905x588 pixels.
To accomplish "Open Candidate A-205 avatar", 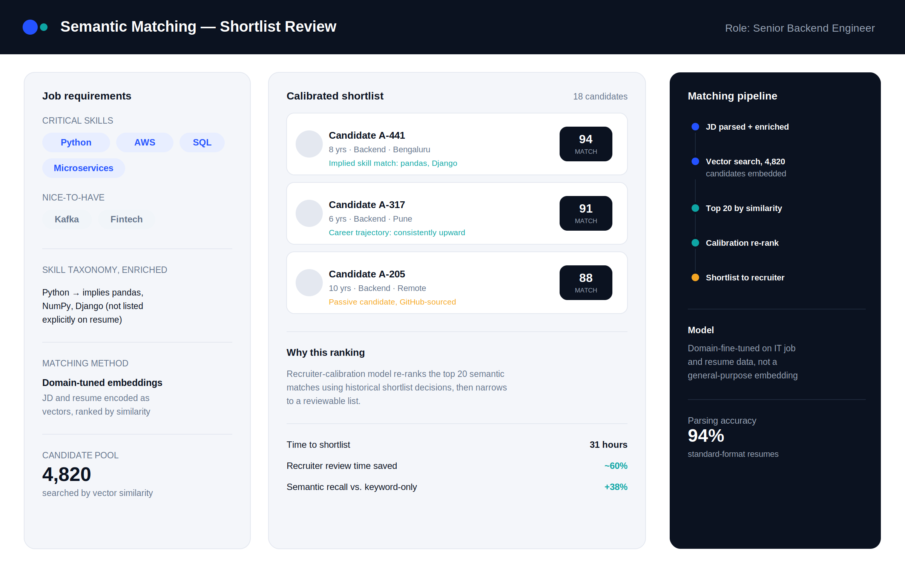I will (x=309, y=283).
